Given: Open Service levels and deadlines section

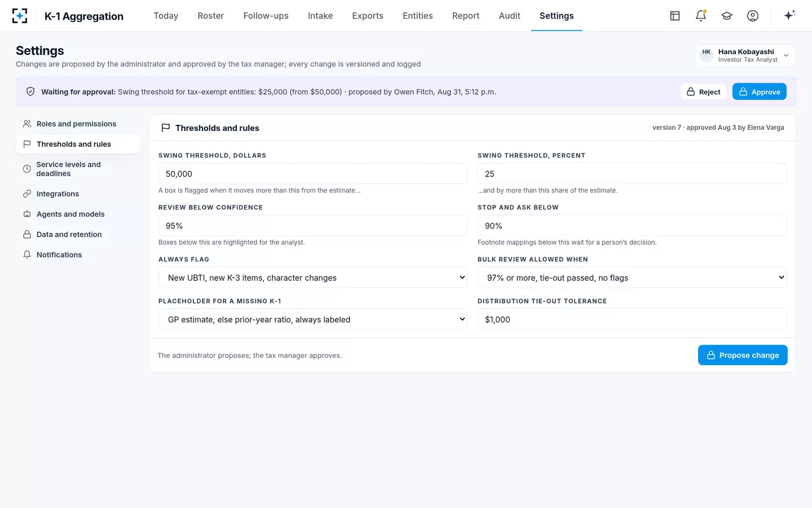Looking at the screenshot, I should pos(78,169).
